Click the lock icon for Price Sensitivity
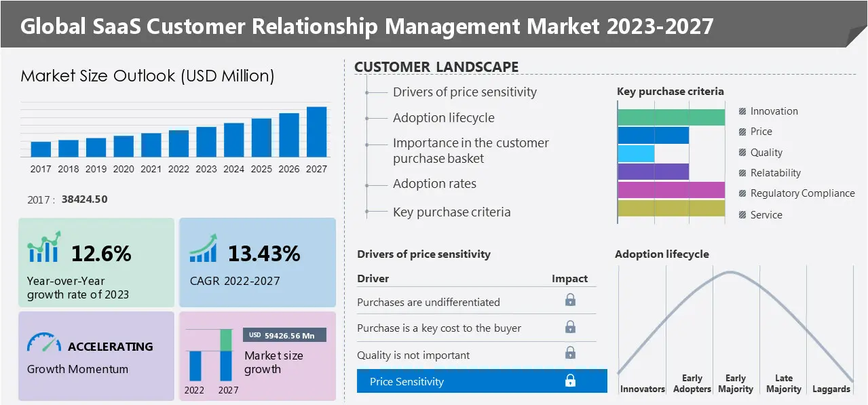The width and height of the screenshot is (868, 405). click(571, 381)
